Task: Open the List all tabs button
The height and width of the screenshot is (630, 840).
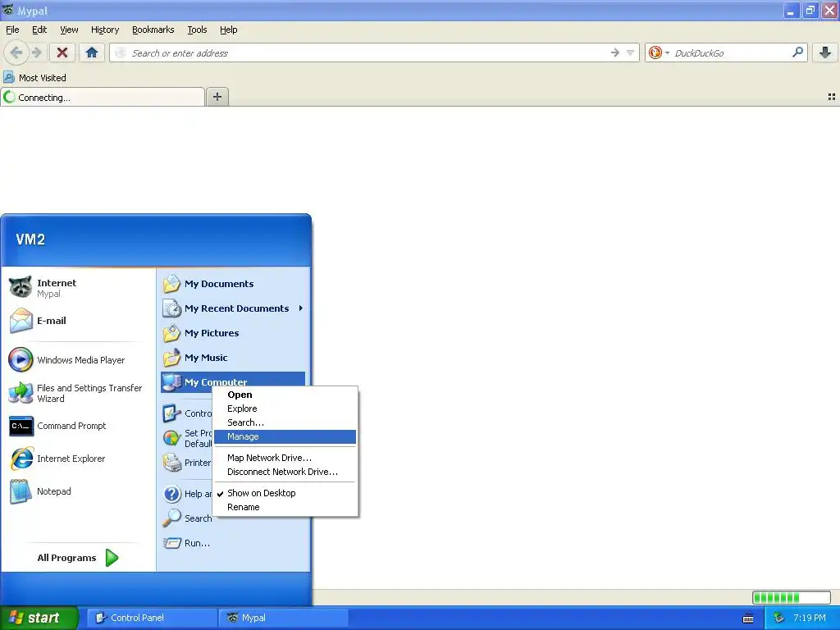Action: click(832, 97)
